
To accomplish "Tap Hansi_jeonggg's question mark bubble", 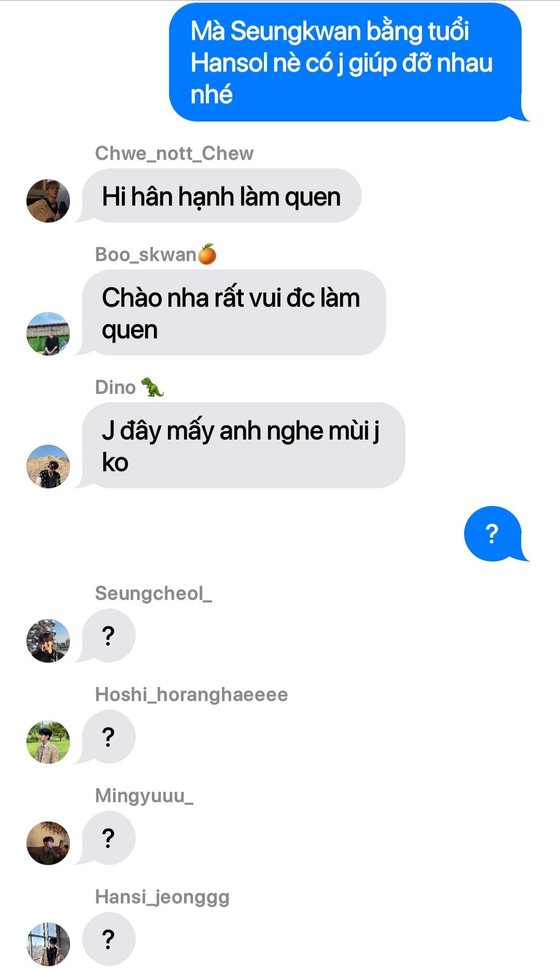I will pyautogui.click(x=108, y=939).
